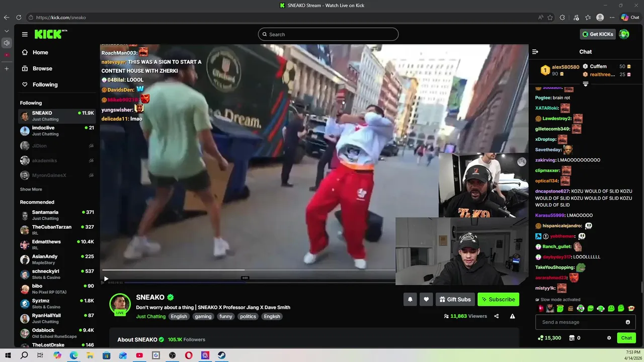Open Edge browser profile icon
This screenshot has width=644, height=362.
pyautogui.click(x=600, y=17)
